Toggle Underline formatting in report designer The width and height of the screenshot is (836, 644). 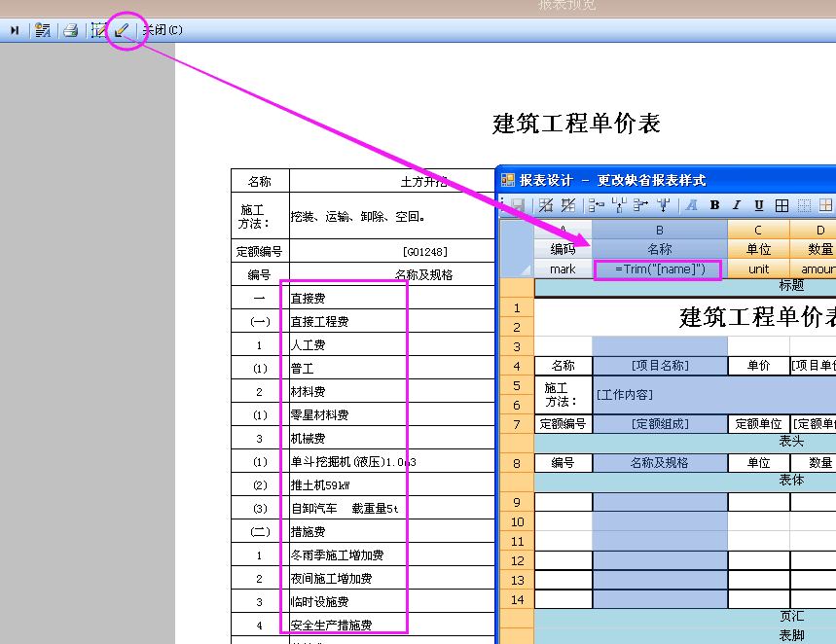[x=758, y=205]
